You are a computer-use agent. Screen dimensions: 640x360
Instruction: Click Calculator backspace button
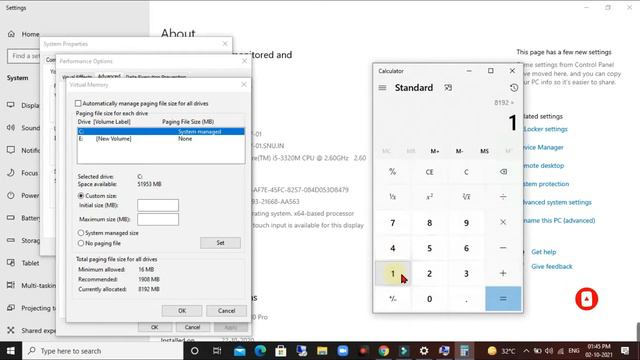click(x=503, y=172)
